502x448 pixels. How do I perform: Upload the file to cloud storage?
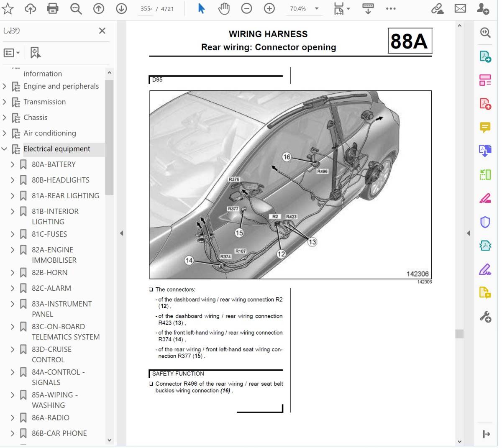30,8
